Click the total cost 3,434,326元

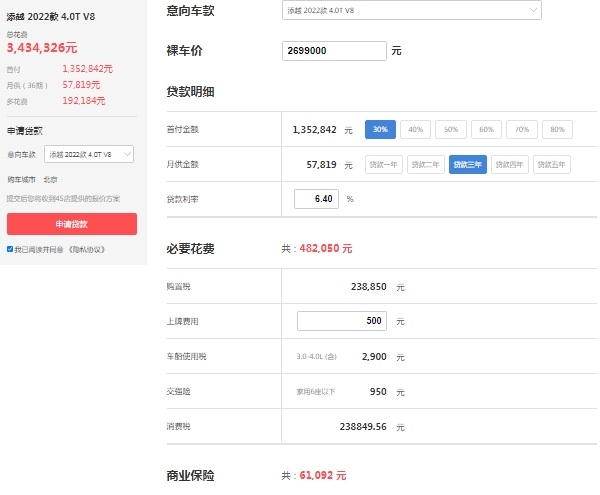(x=42, y=48)
